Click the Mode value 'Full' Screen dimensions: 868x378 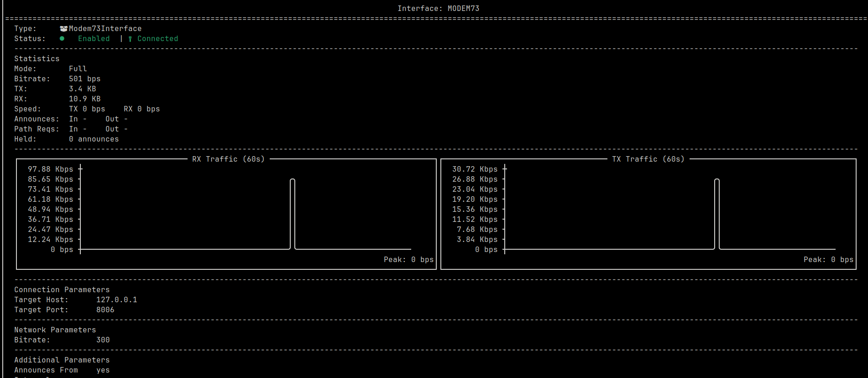tap(78, 69)
